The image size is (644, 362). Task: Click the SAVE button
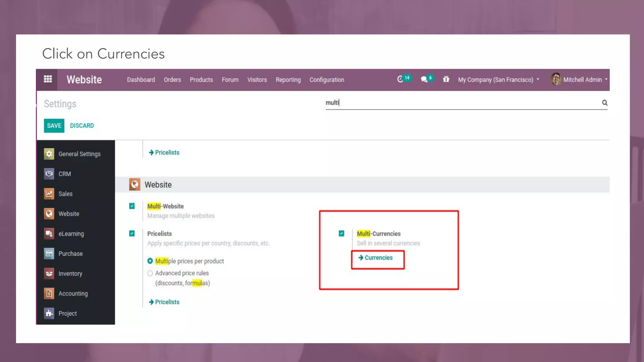coord(54,126)
